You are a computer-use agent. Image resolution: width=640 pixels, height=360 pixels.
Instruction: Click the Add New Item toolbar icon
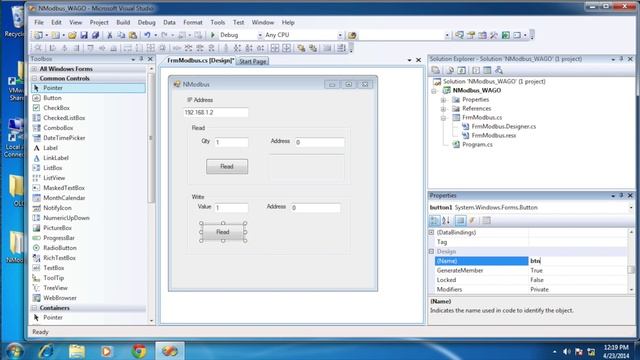coord(55,36)
